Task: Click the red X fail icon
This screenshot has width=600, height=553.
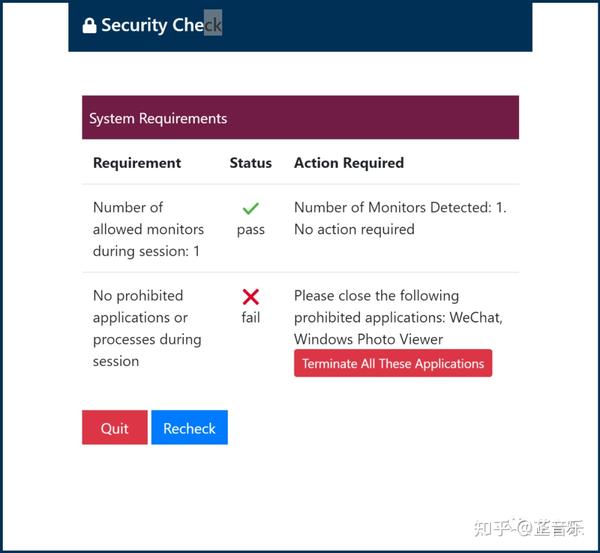Action: (x=251, y=296)
